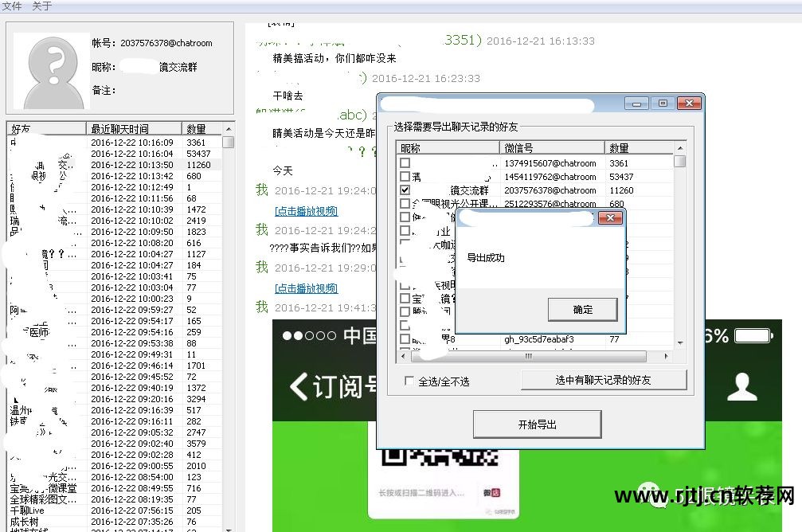Screen dimensions: 802x532
Task: Click the 选中有聊天记录的好友 button
Action: 603,381
